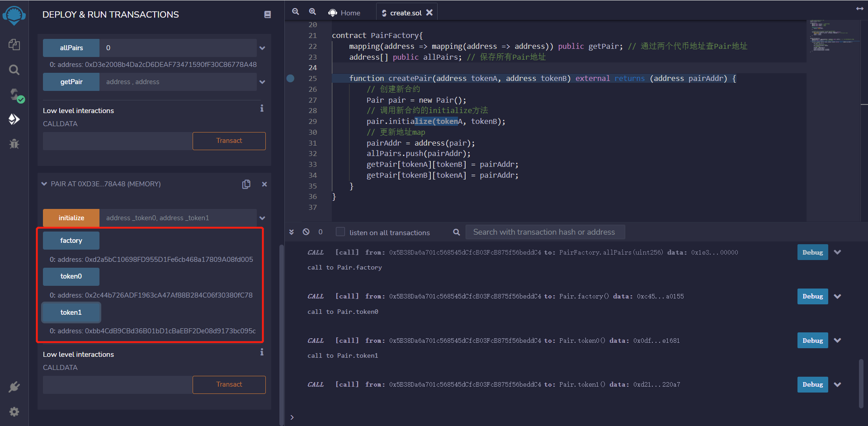868x426 pixels.
Task: Open the Plugin manager plug icon
Action: pyautogui.click(x=14, y=387)
